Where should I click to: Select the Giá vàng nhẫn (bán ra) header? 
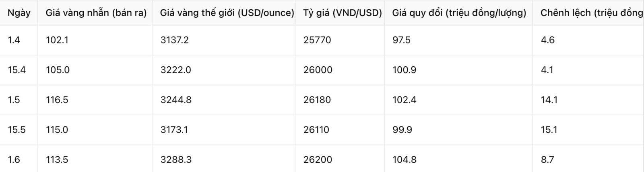coord(96,13)
